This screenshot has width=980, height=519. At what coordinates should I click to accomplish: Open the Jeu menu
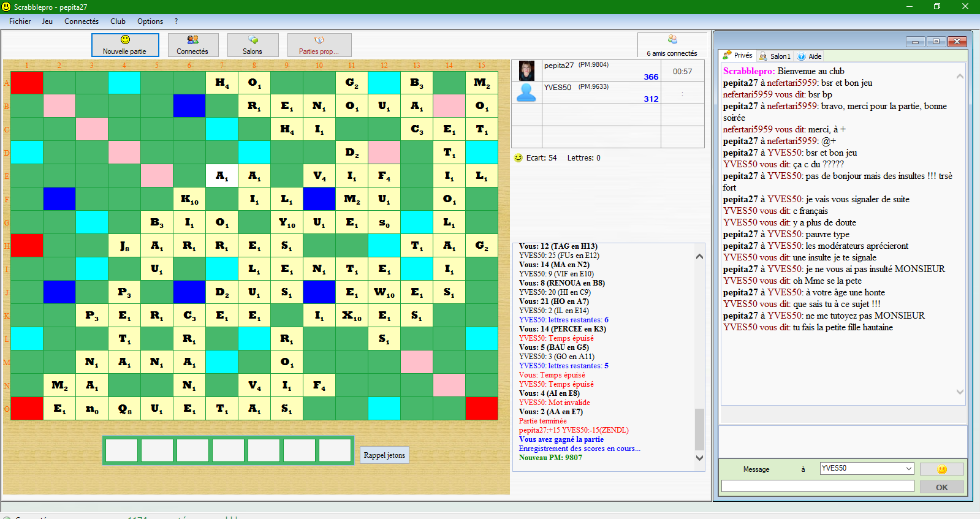click(x=47, y=21)
